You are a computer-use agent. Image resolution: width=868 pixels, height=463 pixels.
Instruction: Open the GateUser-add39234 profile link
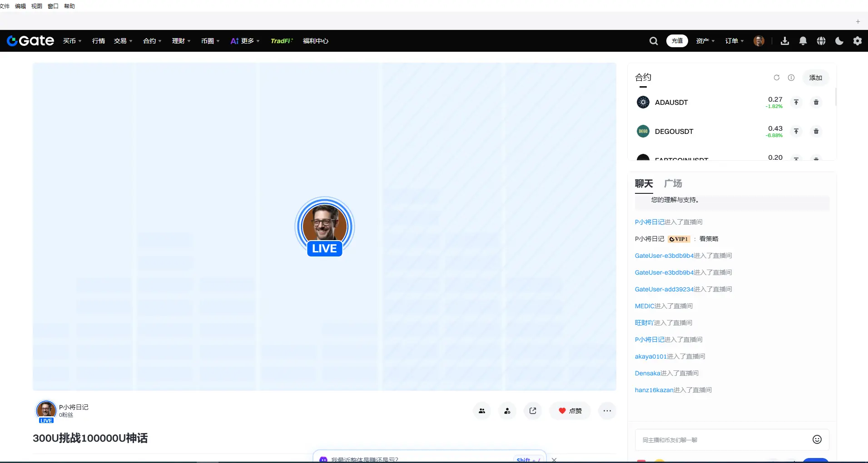click(665, 289)
